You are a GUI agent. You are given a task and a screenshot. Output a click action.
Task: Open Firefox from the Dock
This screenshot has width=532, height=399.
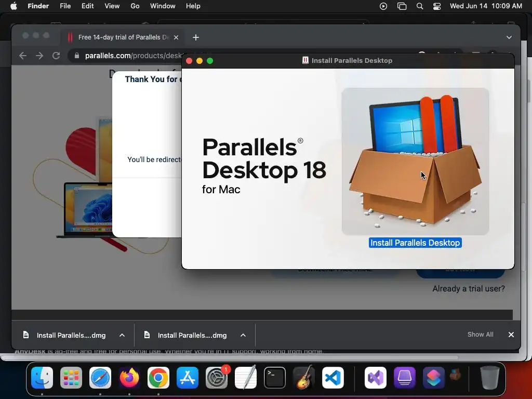tap(129, 378)
